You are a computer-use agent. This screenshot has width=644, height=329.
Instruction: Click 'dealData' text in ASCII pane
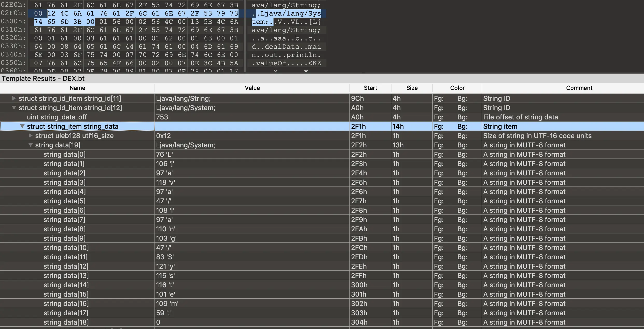coord(282,47)
